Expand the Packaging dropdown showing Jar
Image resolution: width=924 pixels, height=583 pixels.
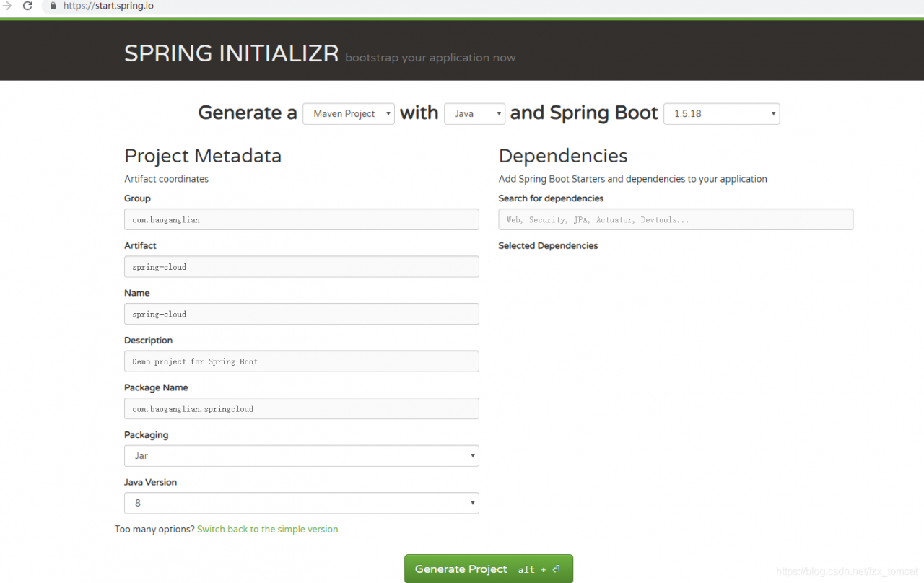tap(302, 456)
